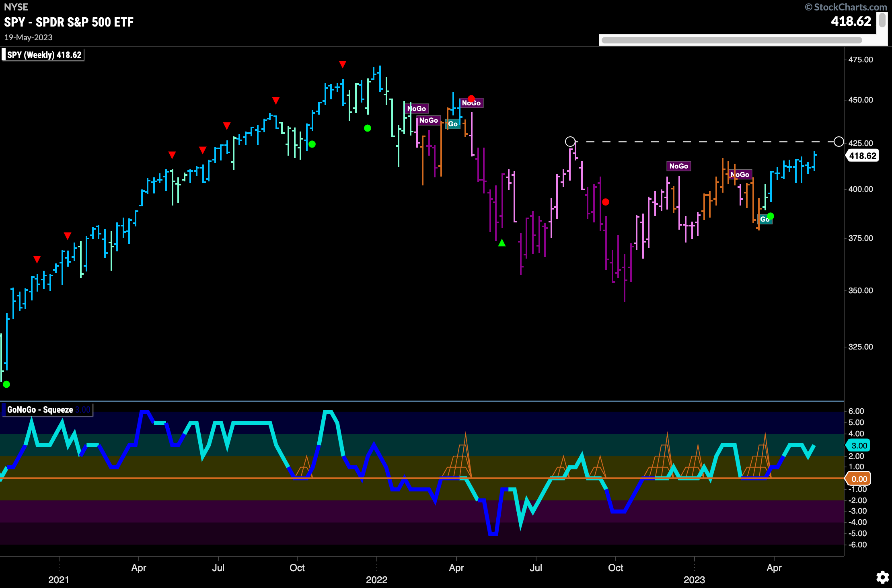The width and height of the screenshot is (892, 588).
Task: Click the SPY - SPDR S&P 500 ETF title
Action: tap(69, 22)
